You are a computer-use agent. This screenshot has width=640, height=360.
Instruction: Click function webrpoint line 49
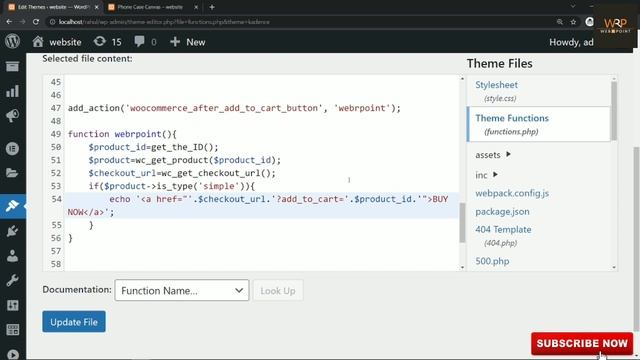(122, 134)
